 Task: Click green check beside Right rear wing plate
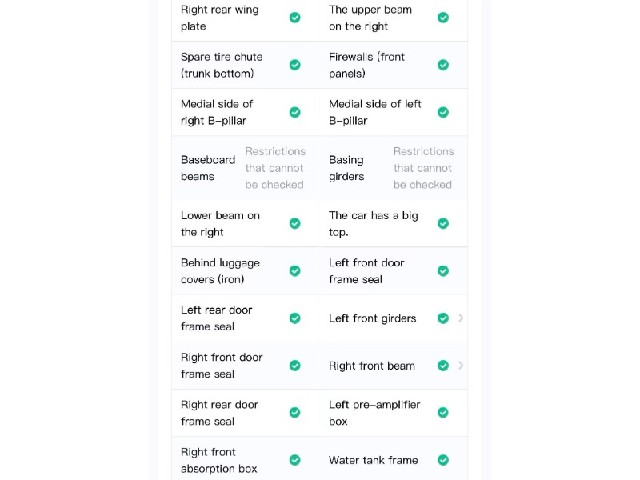[x=295, y=18]
